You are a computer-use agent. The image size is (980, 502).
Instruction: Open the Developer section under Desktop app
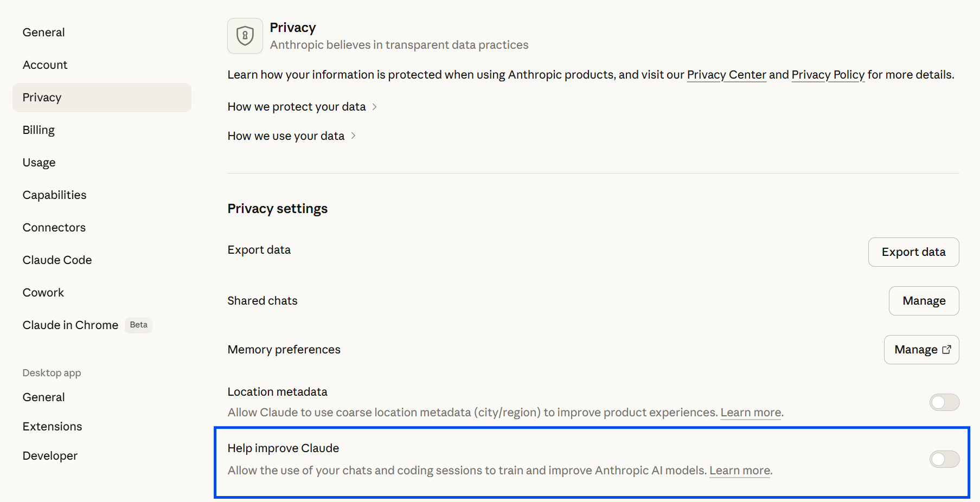tap(49, 455)
